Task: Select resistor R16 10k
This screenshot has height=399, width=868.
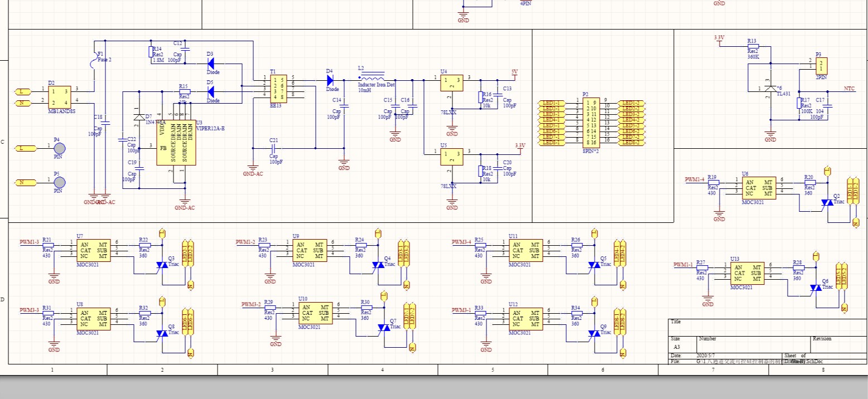Action: coord(480,98)
